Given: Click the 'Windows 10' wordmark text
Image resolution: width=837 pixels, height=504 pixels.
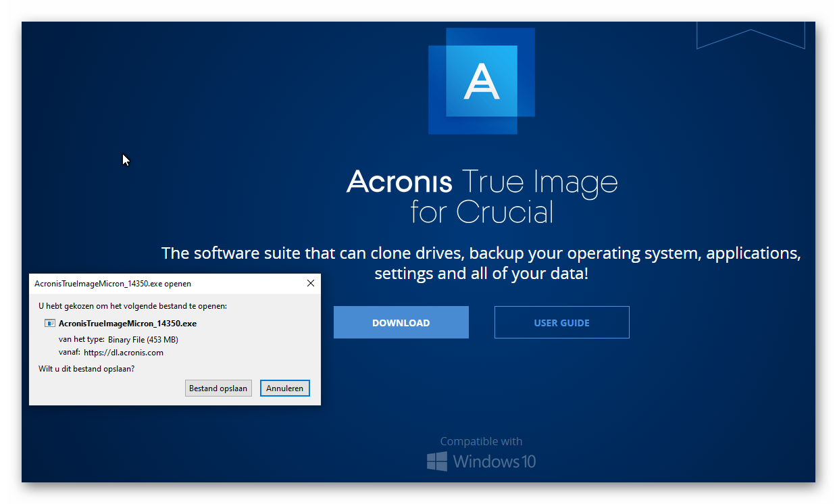Looking at the screenshot, I should (x=494, y=461).
